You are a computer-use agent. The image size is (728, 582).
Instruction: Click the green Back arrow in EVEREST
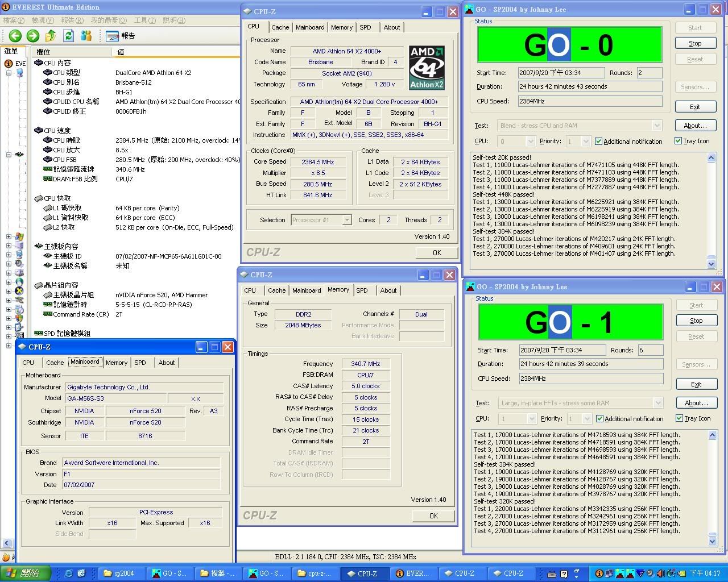tap(15, 36)
